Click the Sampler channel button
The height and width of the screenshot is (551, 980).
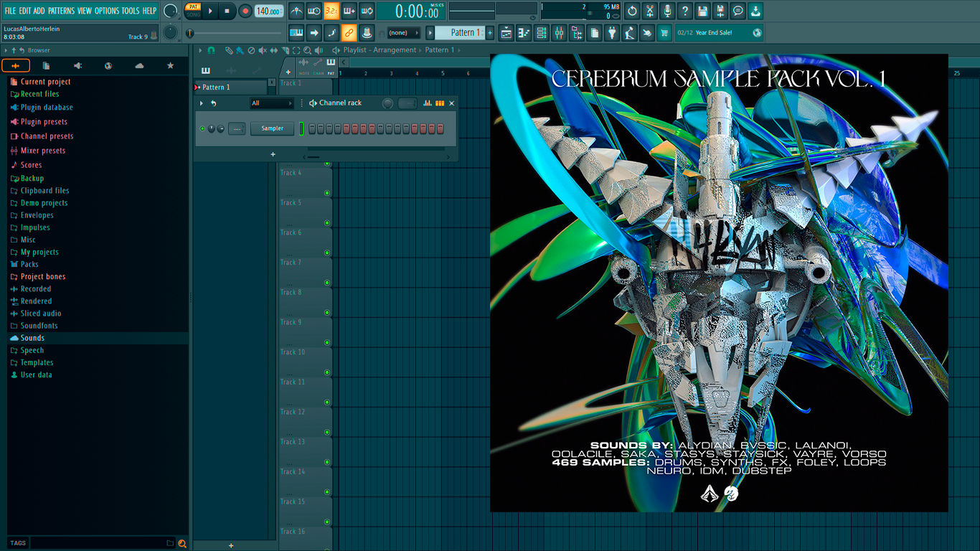tap(273, 128)
